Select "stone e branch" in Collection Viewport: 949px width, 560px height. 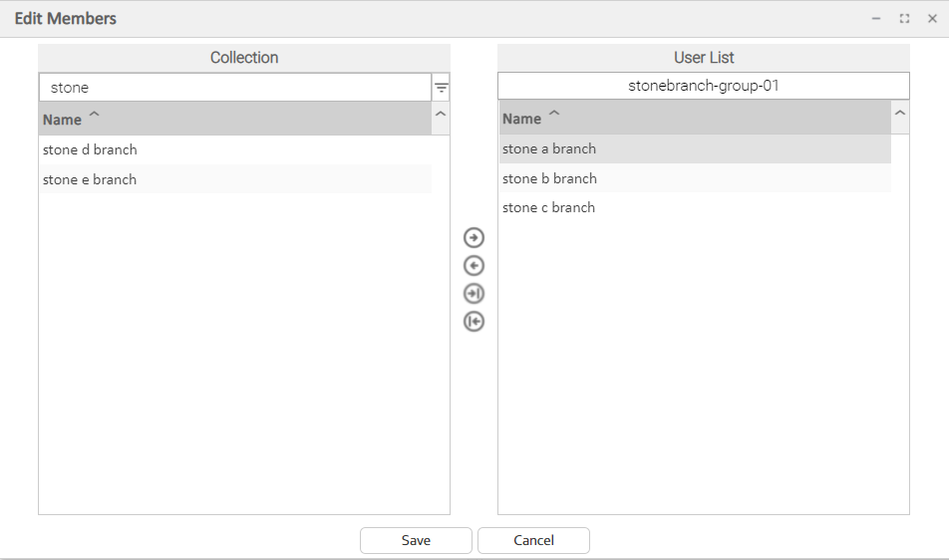90,179
